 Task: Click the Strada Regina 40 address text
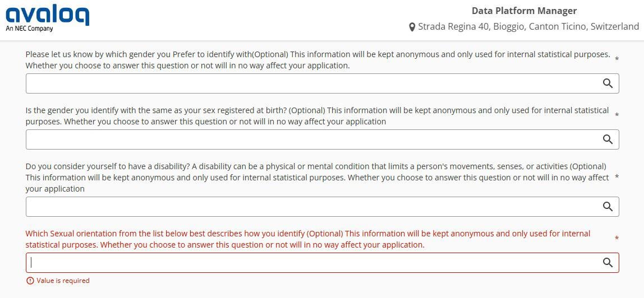pyautogui.click(x=528, y=26)
